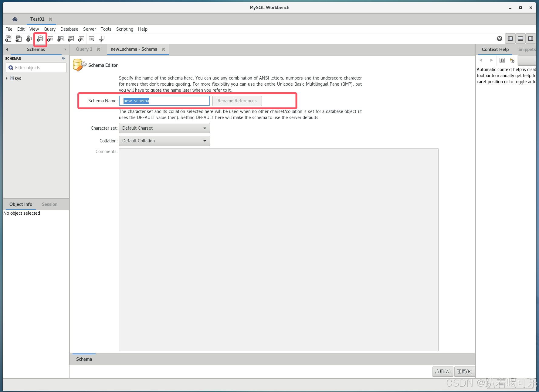Reconnect to DBMS toolbar icon

(102, 39)
